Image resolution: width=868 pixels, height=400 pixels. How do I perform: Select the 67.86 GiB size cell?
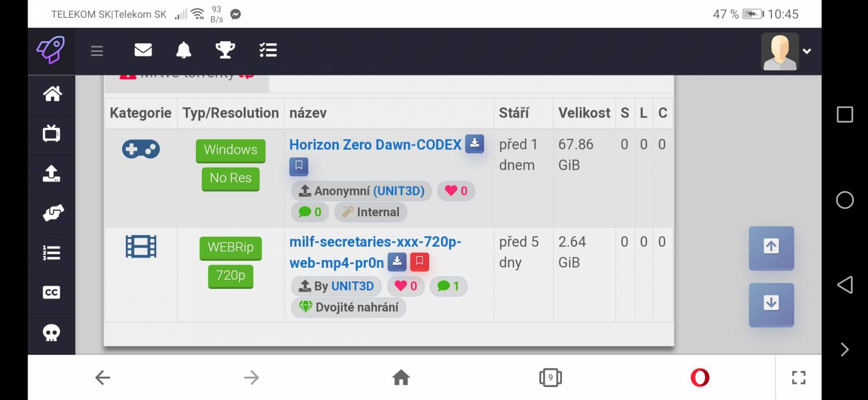[x=584, y=178]
